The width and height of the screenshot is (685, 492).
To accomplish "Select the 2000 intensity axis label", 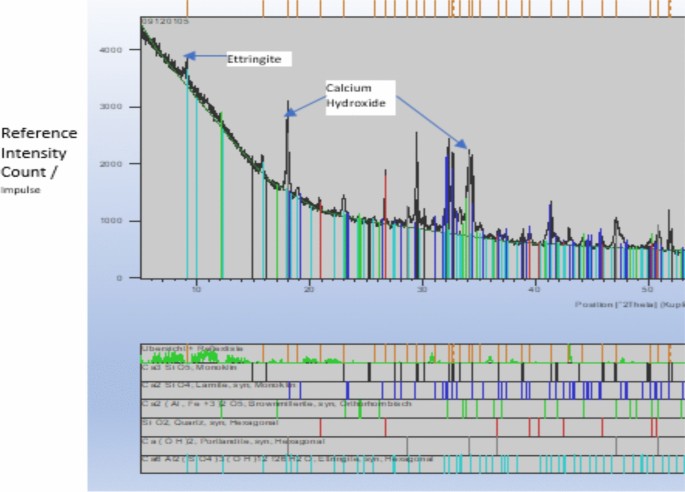I will (x=111, y=164).
